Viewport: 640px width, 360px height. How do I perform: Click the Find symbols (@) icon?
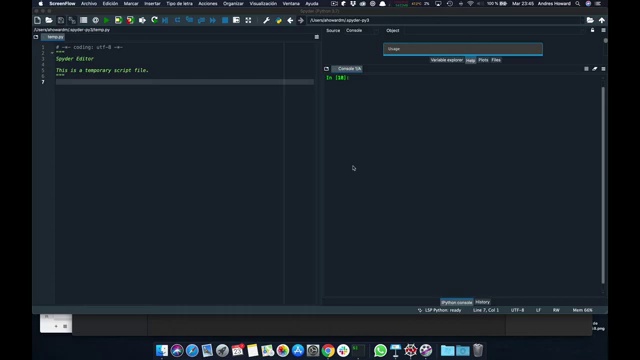click(x=96, y=20)
